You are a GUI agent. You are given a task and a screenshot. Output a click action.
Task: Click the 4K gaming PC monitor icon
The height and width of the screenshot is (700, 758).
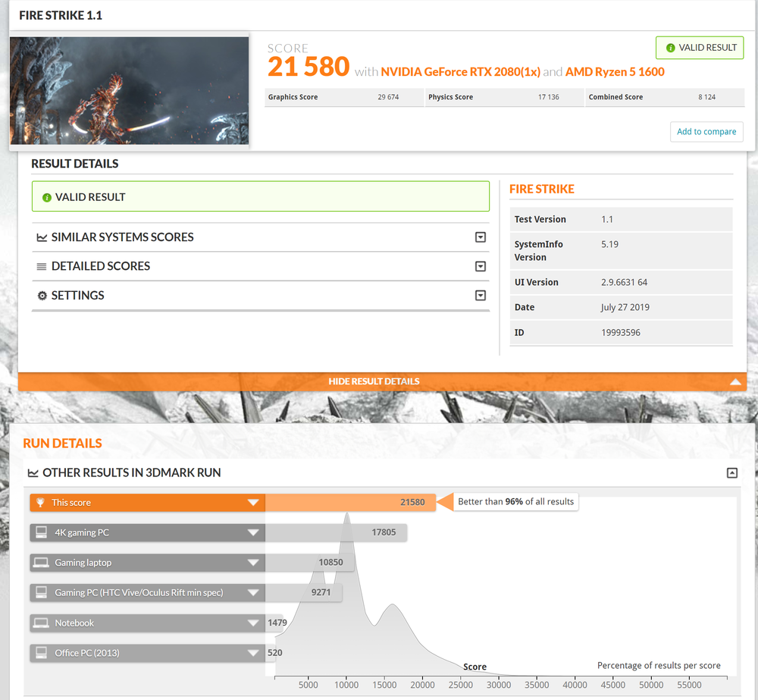40,533
